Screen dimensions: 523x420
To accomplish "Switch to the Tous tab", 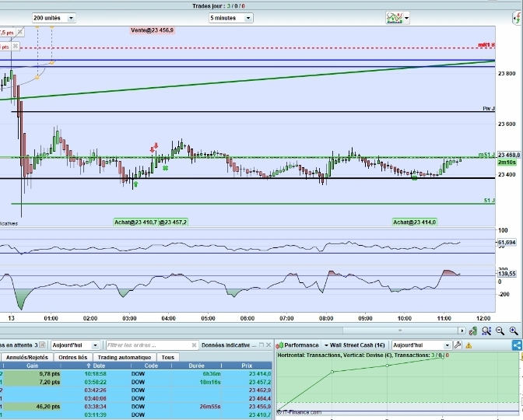I will point(168,357).
